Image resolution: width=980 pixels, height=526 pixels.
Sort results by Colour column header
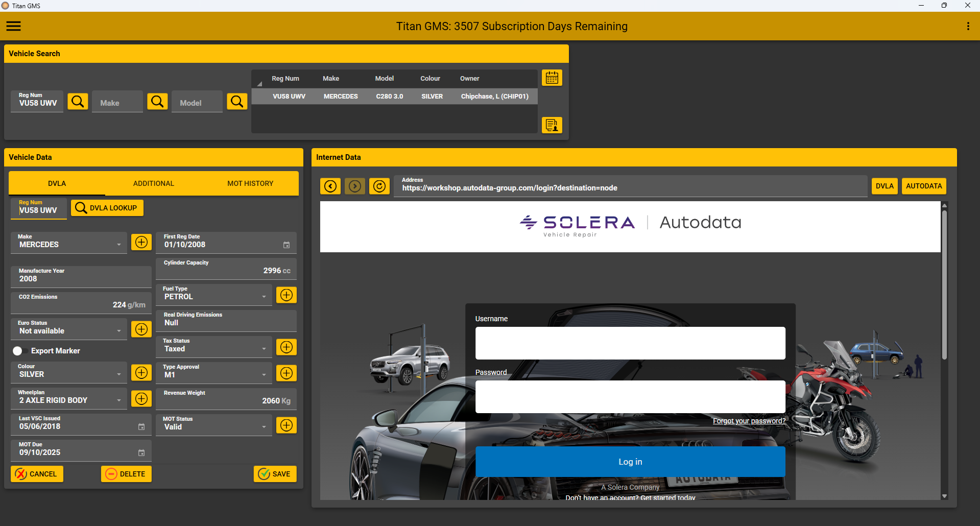tap(430, 79)
